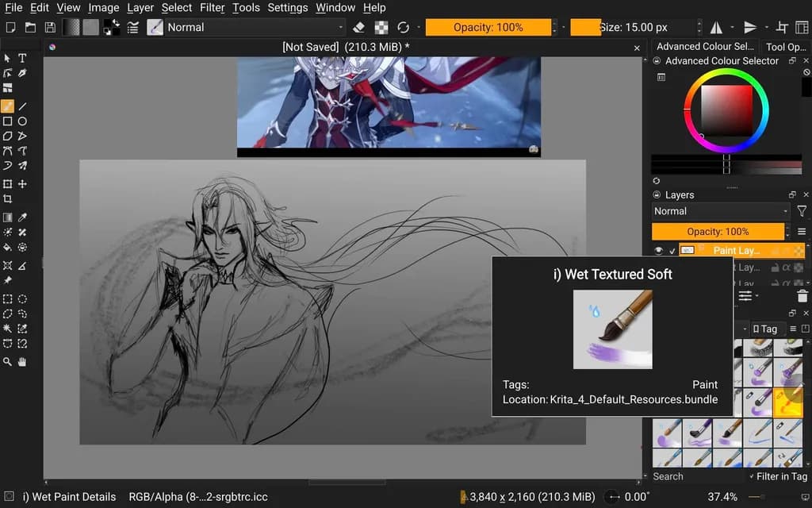812x508 pixels.
Task: Select the Text tool in toolbox
Action: click(22, 58)
